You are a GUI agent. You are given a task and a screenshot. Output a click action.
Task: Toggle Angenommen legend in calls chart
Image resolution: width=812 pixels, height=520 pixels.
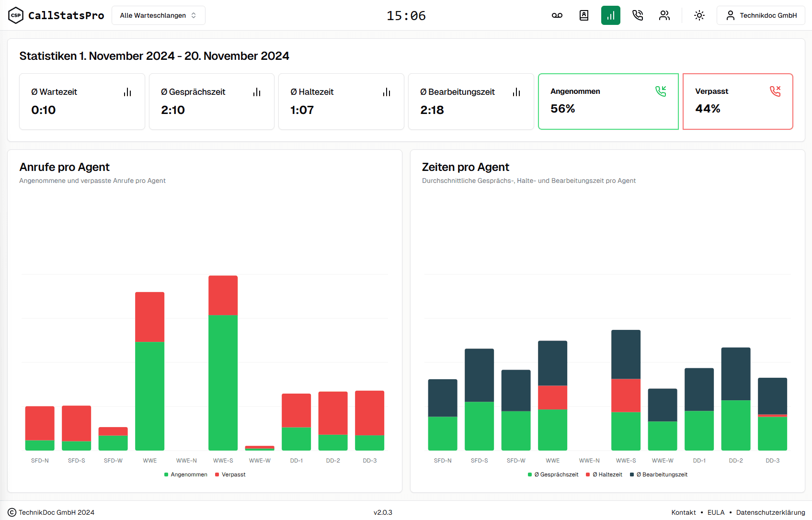186,475
